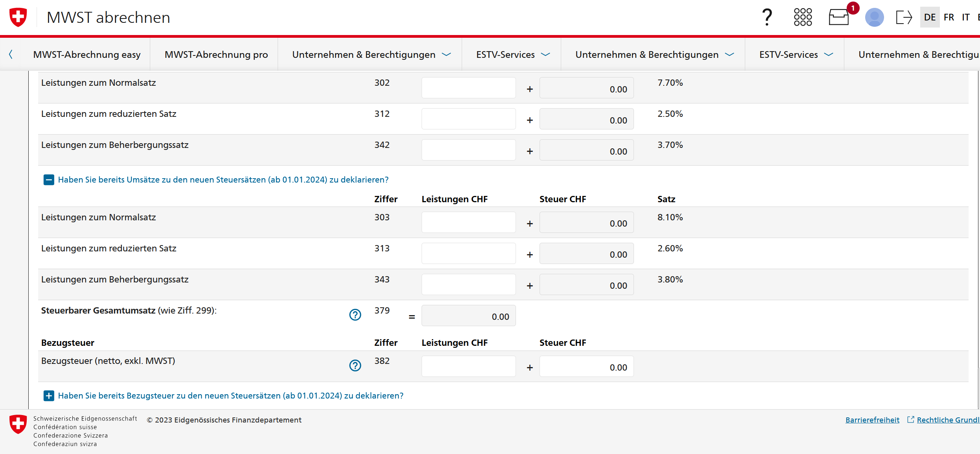Expand the Bezugsteuer new Steuersätze section
Image resolution: width=980 pixels, height=454 pixels.
[49, 396]
